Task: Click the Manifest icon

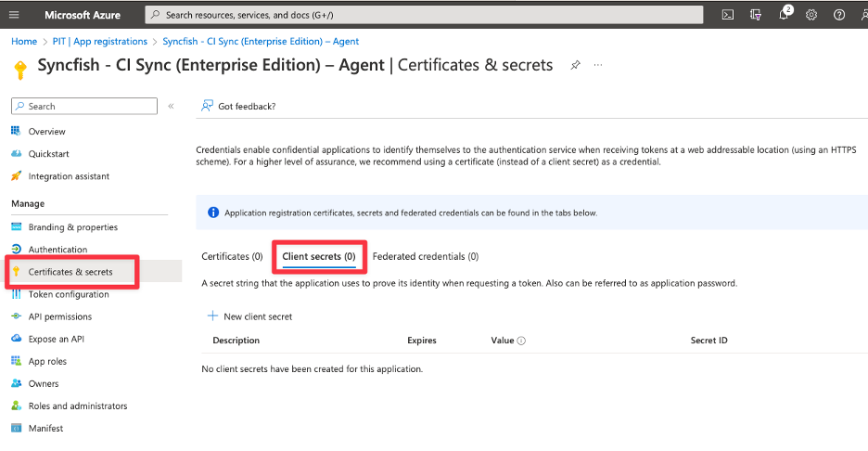Action: [17, 428]
